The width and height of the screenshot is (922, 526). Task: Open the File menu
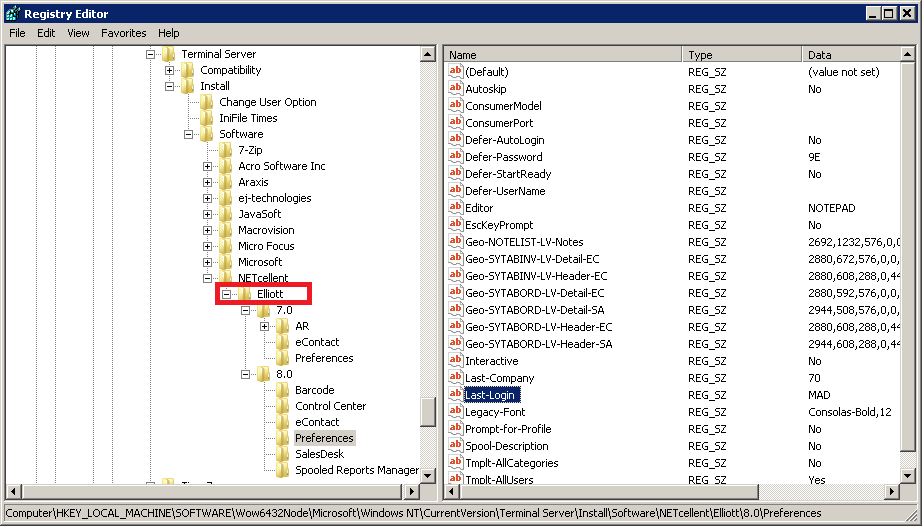pyautogui.click(x=17, y=33)
